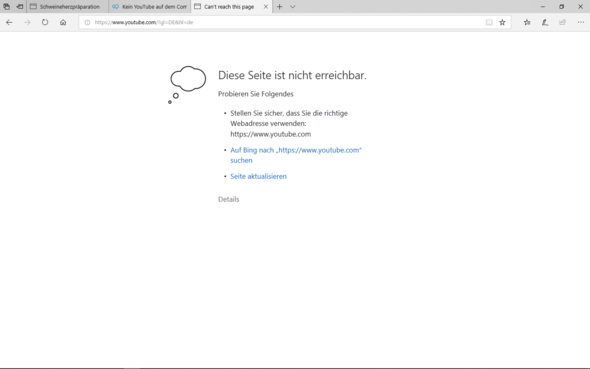
Task: Show tab previews chevron
Action: tap(293, 6)
